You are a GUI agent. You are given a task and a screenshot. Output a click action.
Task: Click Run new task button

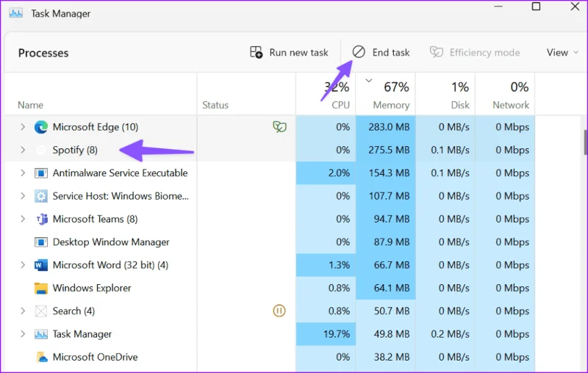pos(289,52)
